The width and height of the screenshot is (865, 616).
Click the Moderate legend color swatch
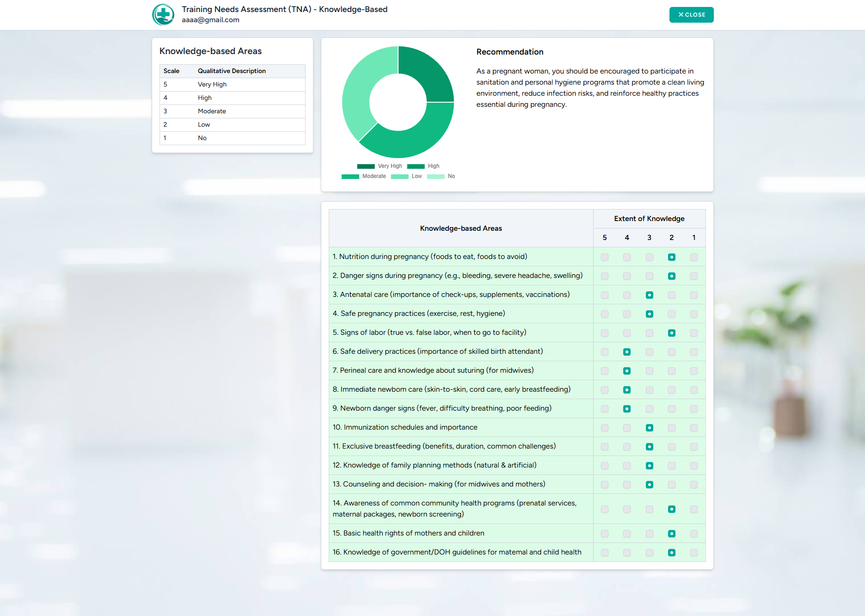(x=350, y=176)
